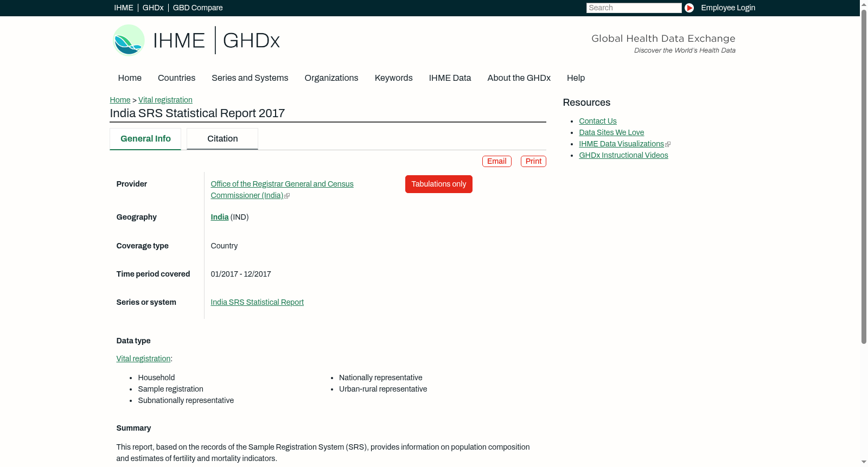Click the red search go arrow button

[x=689, y=8]
